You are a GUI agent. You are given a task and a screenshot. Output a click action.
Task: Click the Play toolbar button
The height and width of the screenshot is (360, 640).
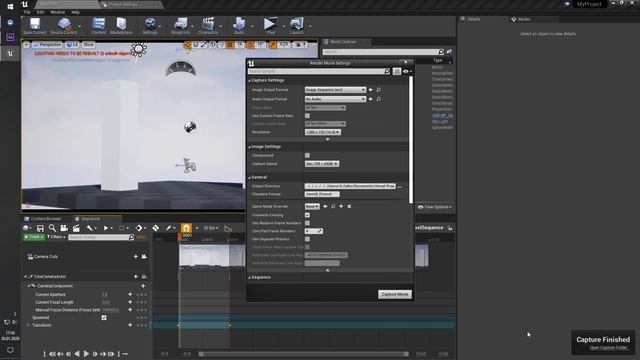click(x=270, y=26)
